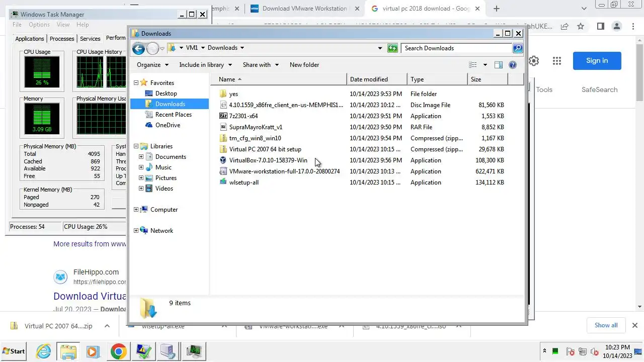Open the Start button
Viewport: 644px width, 362px height.
click(x=14, y=351)
